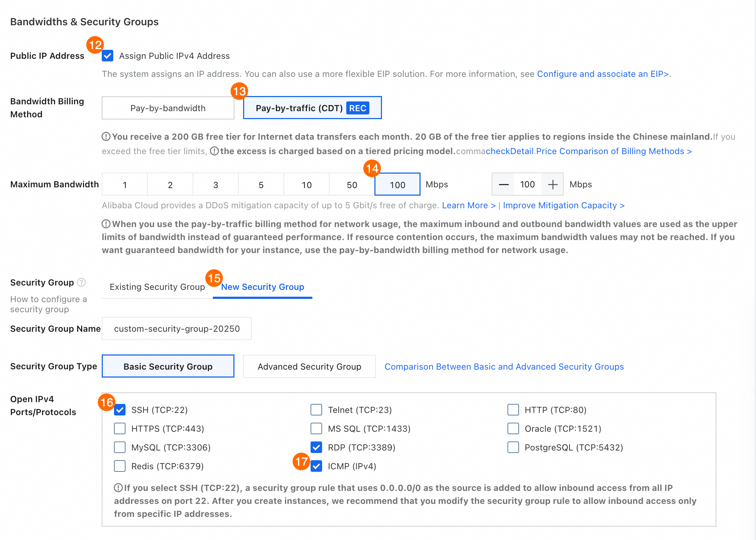Click the plus icon to increase bandwidth
The image size is (756, 540).
coord(553,184)
